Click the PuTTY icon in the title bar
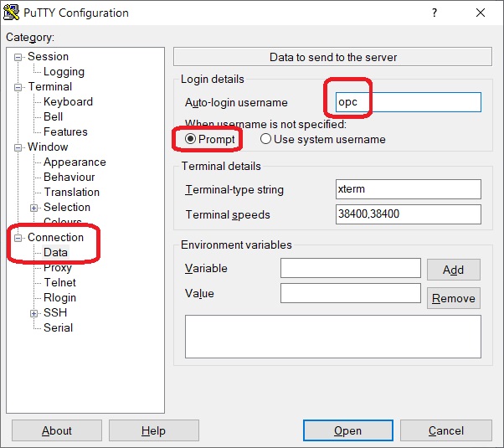The height and width of the screenshot is (448, 504). pos(11,13)
